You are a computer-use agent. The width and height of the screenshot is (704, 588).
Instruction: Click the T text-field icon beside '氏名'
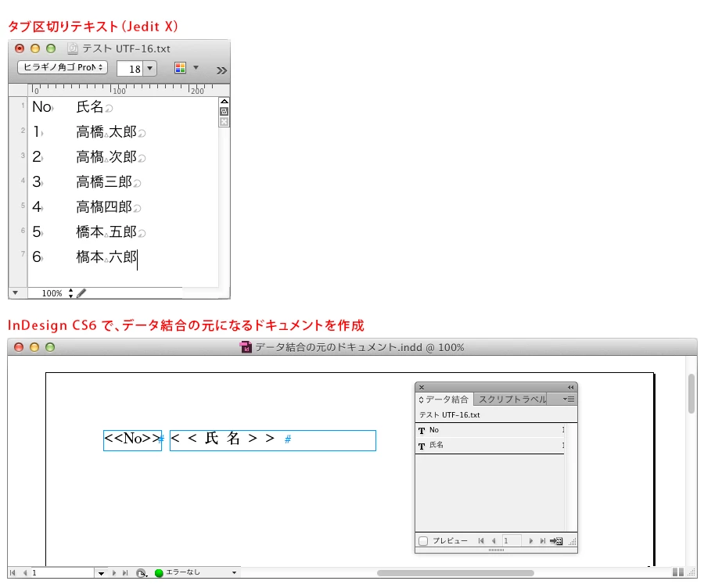[x=422, y=446]
